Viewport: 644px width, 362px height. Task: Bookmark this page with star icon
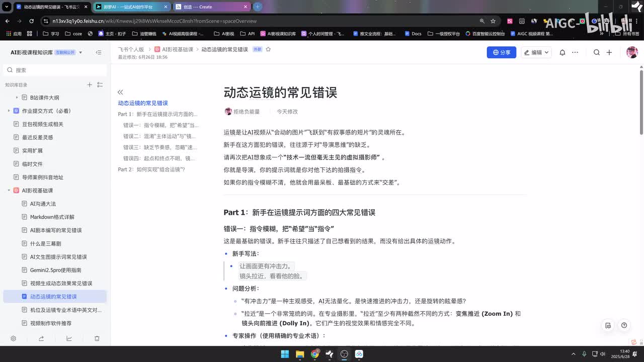[x=493, y=21]
